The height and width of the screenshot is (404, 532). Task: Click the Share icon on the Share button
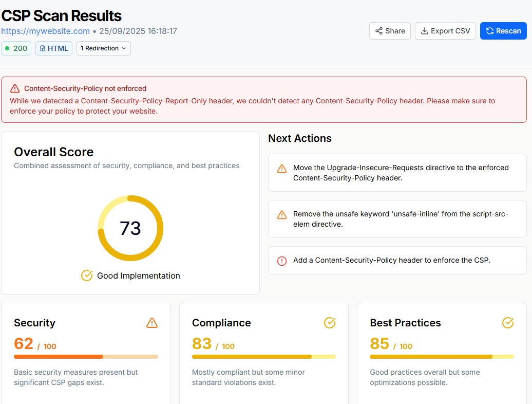click(379, 31)
